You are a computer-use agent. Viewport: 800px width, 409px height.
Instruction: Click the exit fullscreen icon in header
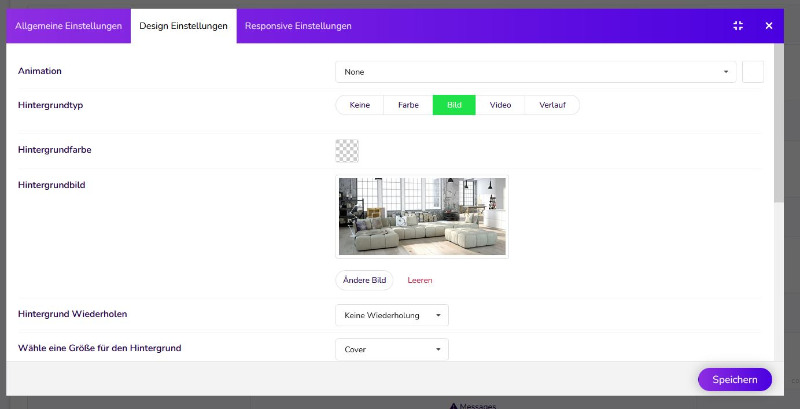tap(738, 26)
